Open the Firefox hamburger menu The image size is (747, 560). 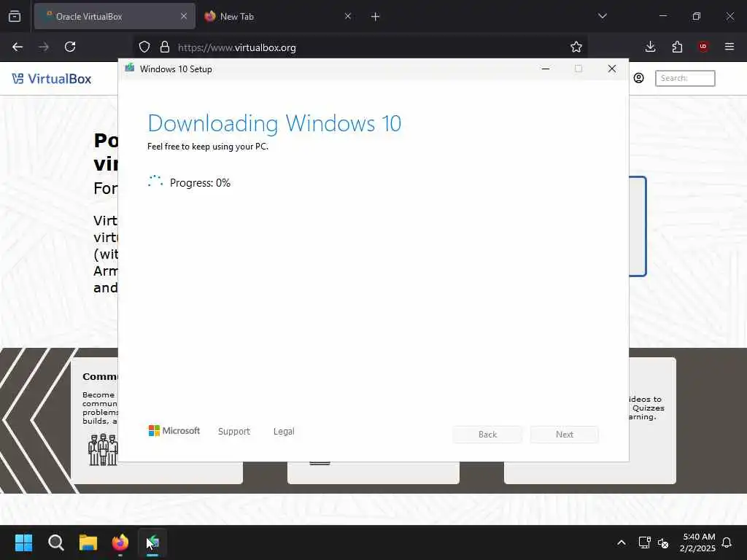click(729, 47)
